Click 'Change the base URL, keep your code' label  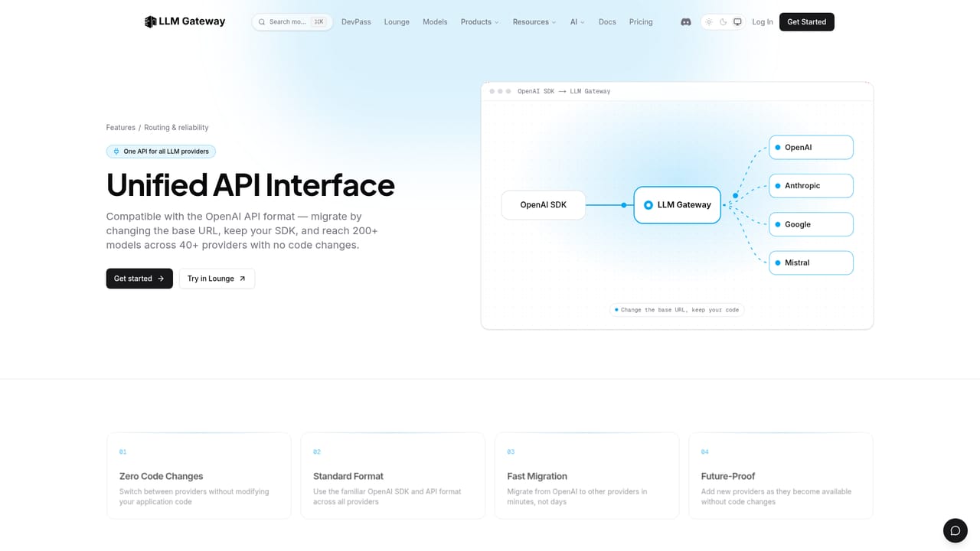pyautogui.click(x=677, y=310)
